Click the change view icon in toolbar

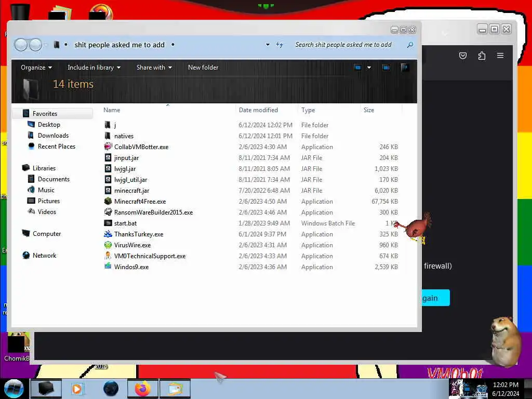[357, 68]
